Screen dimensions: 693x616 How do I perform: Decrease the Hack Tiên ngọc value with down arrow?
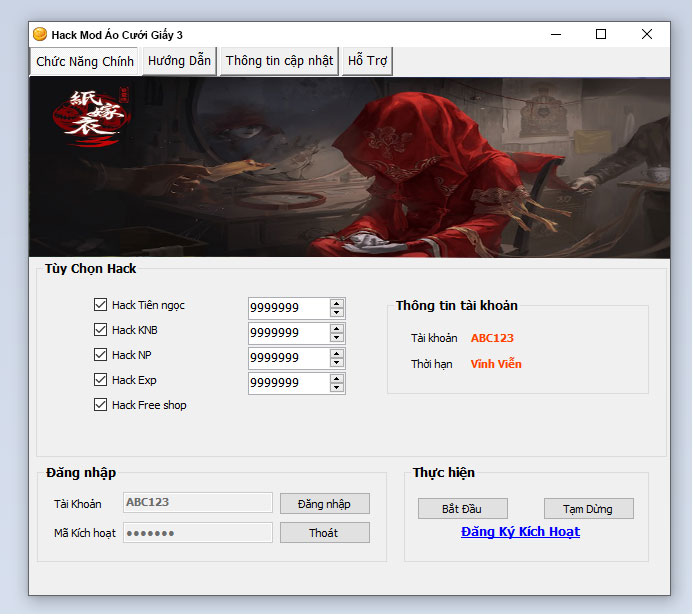(x=337, y=312)
